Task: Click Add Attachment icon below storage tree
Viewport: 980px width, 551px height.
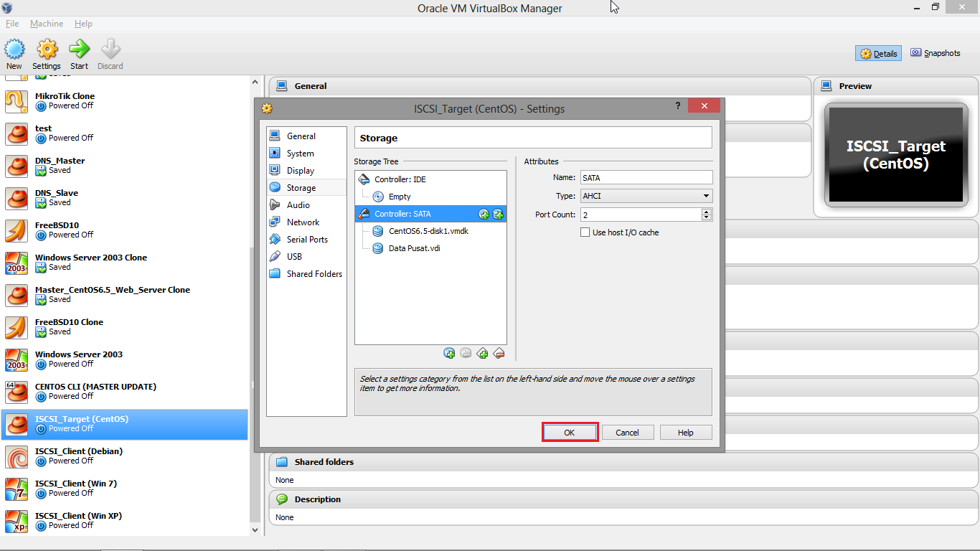Action: coord(449,353)
